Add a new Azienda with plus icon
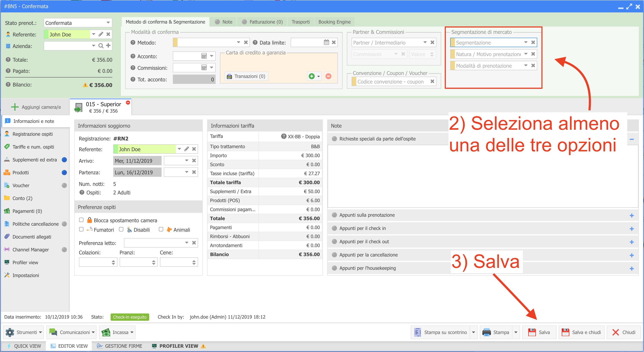This screenshot has height=352, width=644. pyautogui.click(x=108, y=45)
